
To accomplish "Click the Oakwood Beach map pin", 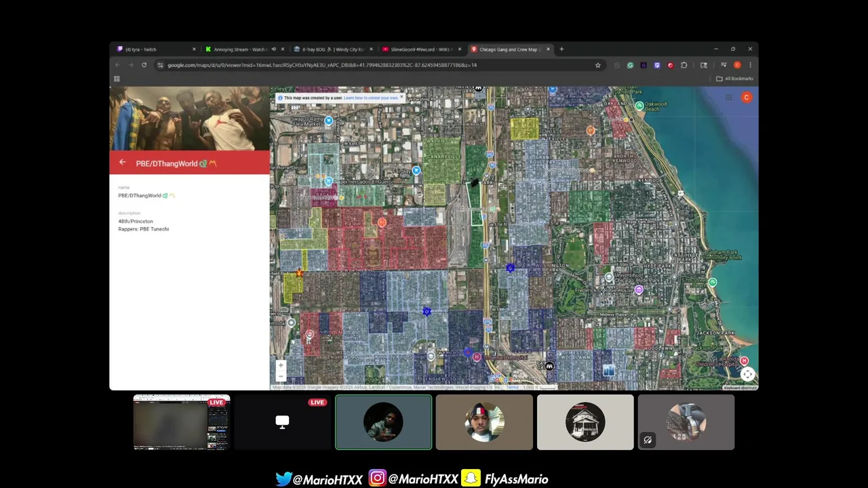I will [x=639, y=106].
